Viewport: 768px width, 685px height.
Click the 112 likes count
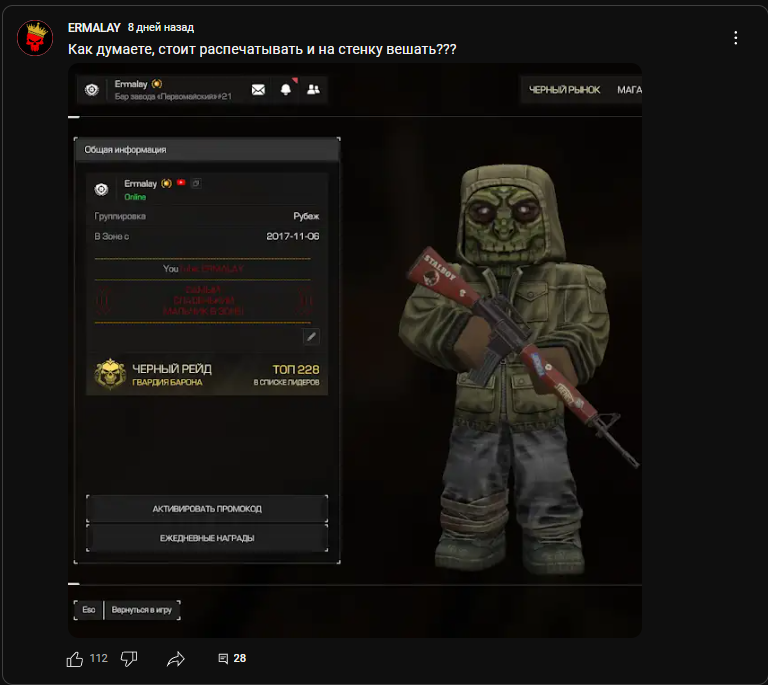click(98, 659)
